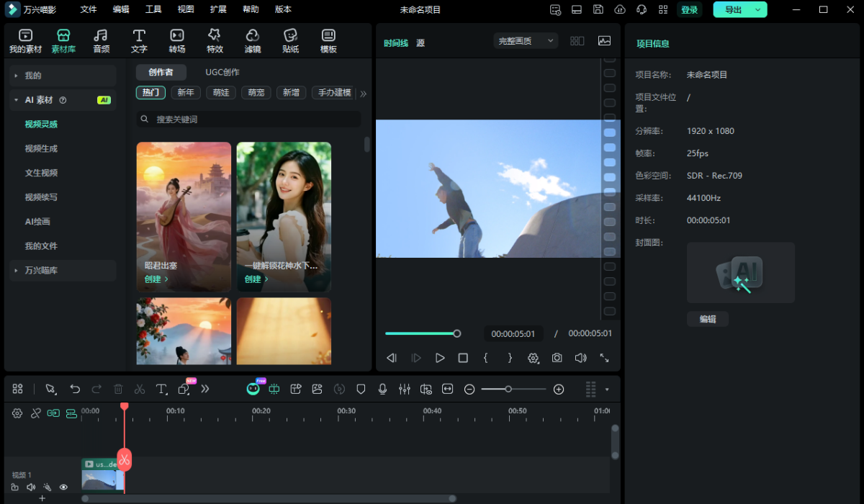Open the 音频 audio panel
Screen dimensions: 864x504
pos(102,41)
